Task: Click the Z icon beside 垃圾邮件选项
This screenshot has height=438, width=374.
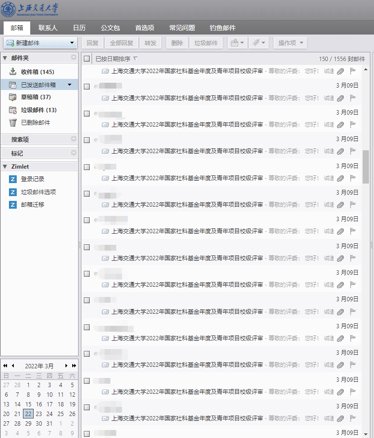Action: [13, 192]
